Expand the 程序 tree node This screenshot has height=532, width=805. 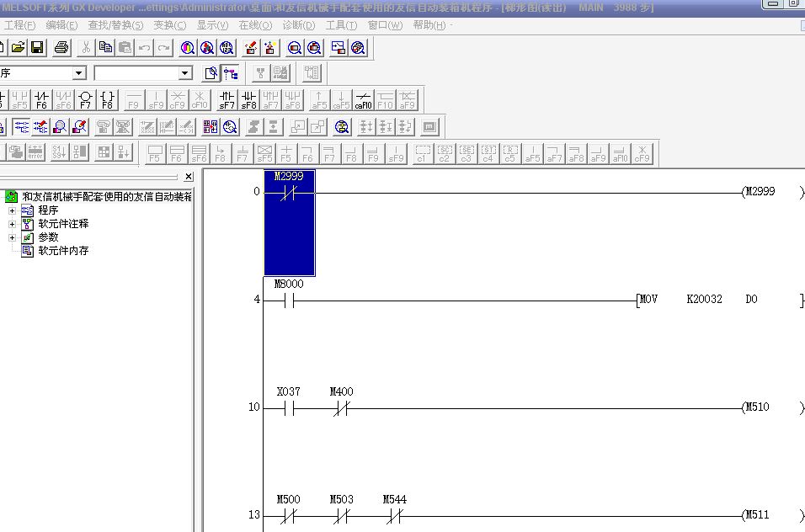point(12,210)
